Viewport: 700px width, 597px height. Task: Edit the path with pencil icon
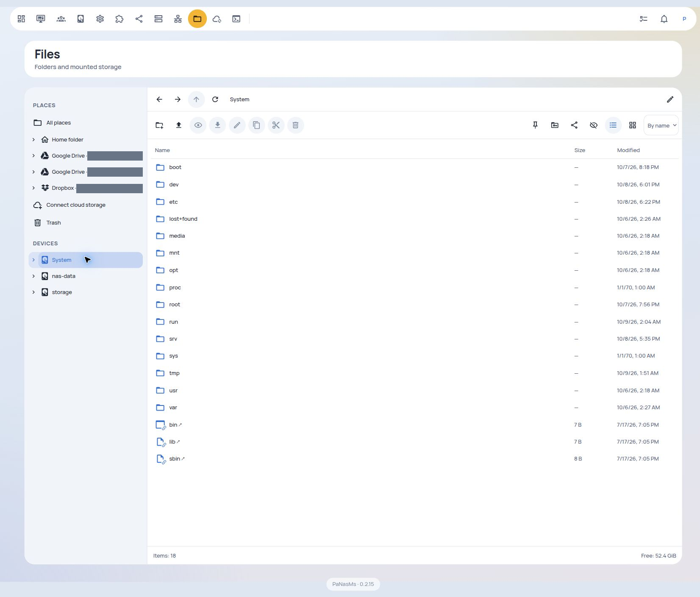pos(670,99)
